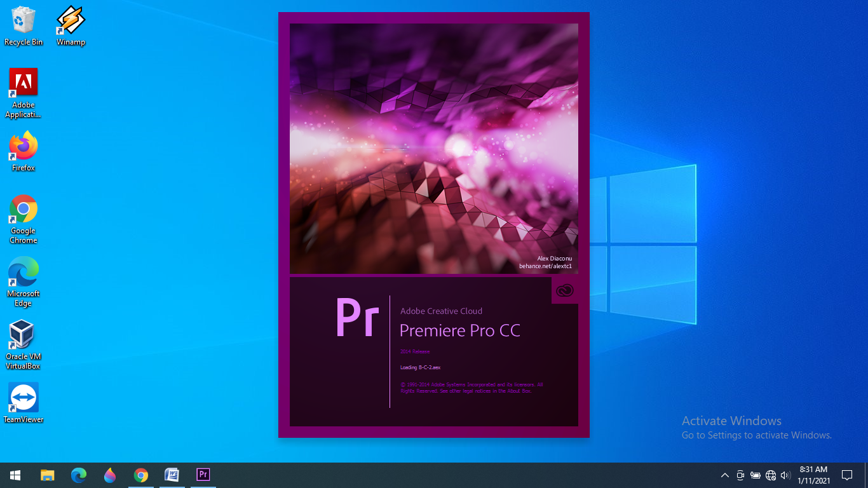This screenshot has width=868, height=488.
Task: Click the splash screen artwork image
Action: coord(434,149)
